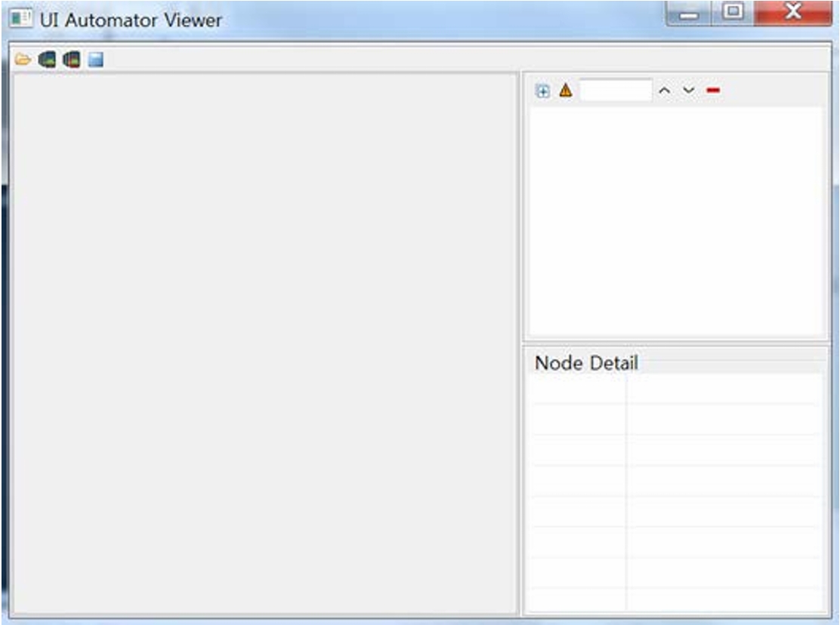Select the Node Detail header
This screenshot has height=625, width=840.
586,363
